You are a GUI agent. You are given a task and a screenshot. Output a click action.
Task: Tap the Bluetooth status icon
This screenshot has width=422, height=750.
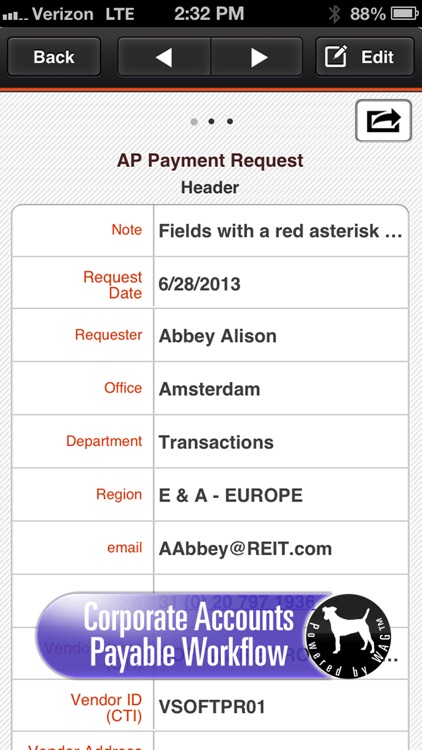pyautogui.click(x=334, y=14)
